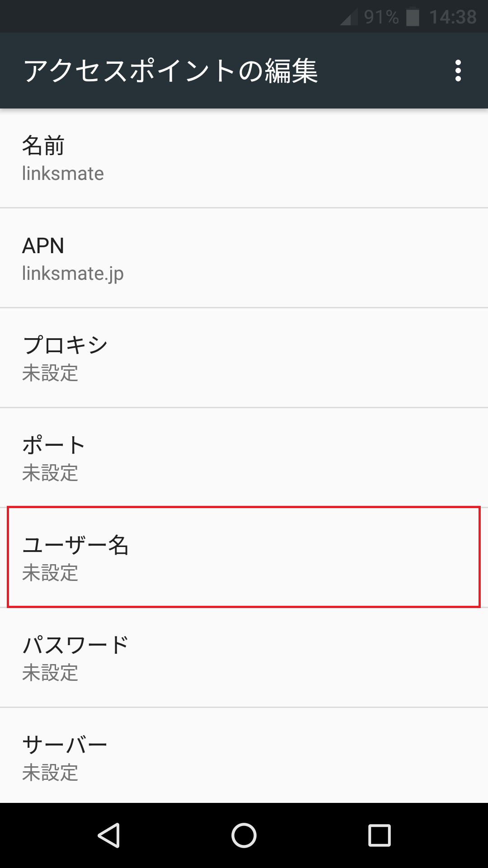
Task: Open the overflow menu
Action: tap(459, 70)
